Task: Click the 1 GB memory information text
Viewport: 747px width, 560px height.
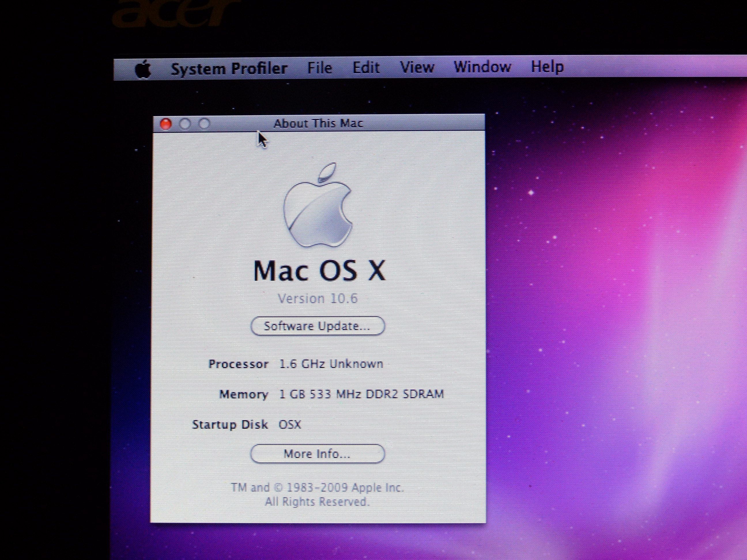Action: click(361, 394)
